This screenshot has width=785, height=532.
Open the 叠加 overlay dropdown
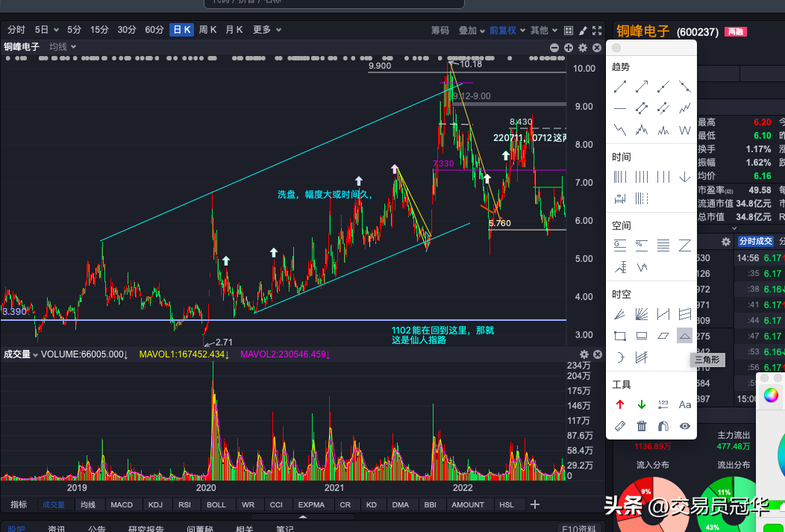point(472,31)
